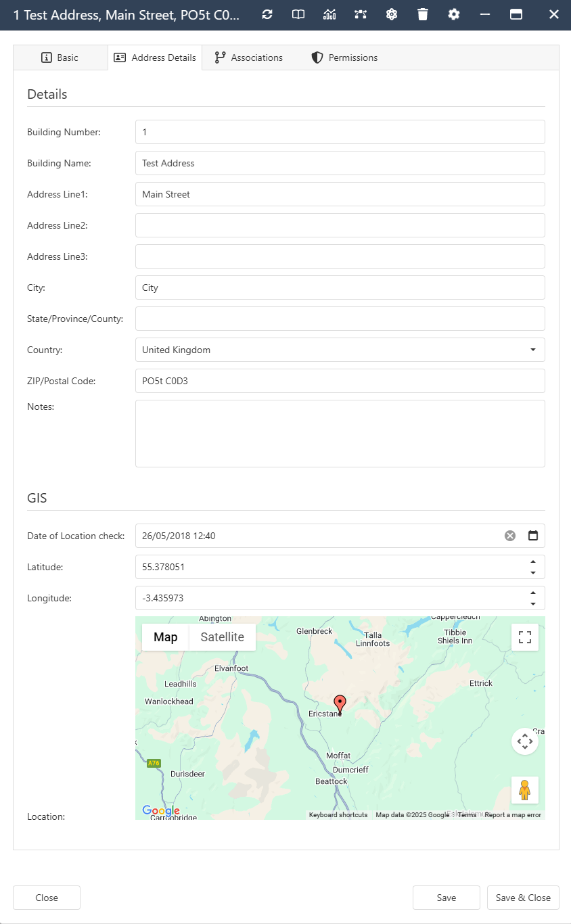Delete this address with the trash icon
The height and width of the screenshot is (924, 571).
[423, 14]
